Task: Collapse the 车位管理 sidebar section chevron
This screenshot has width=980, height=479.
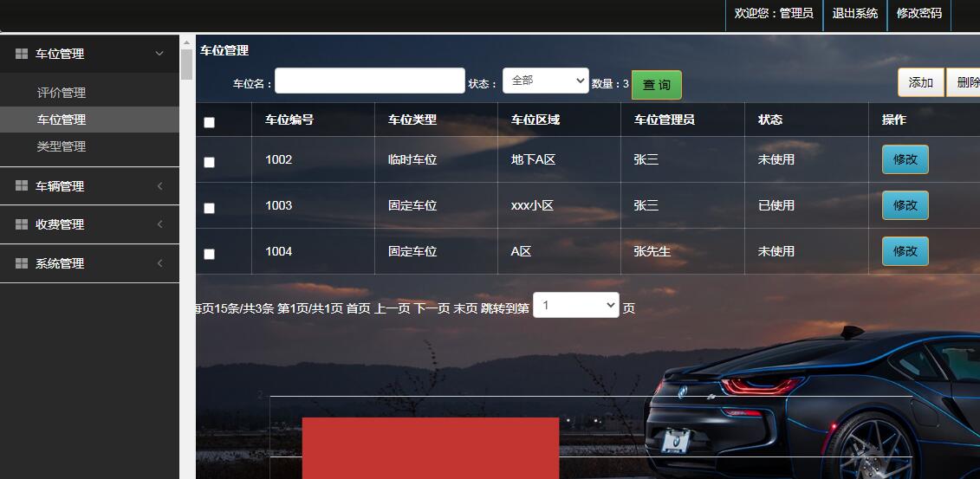Action: 159,54
